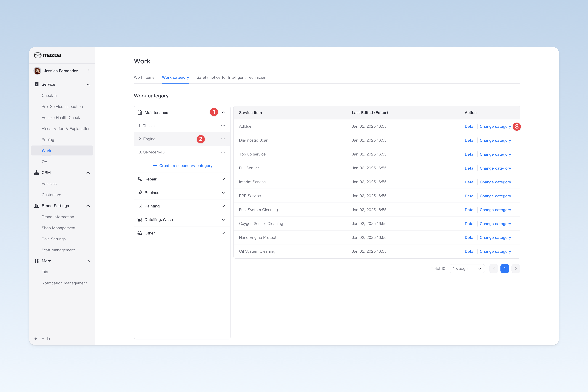The image size is (588, 392).
Task: Click the Service section icon
Action: click(36, 84)
